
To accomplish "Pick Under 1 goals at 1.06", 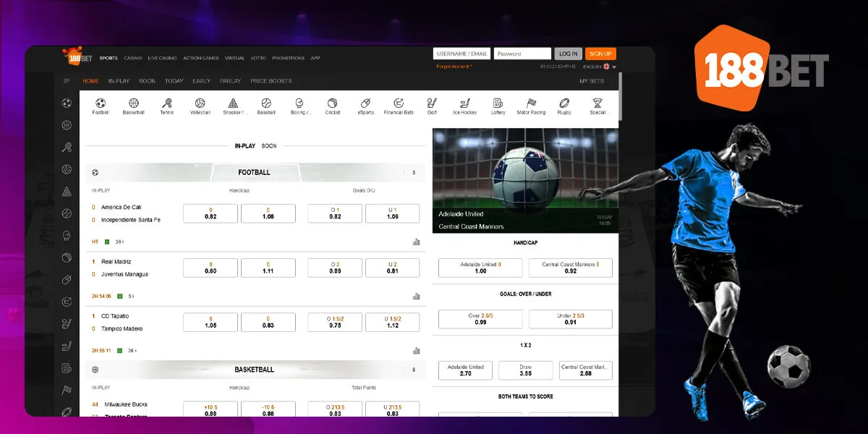I will point(393,213).
